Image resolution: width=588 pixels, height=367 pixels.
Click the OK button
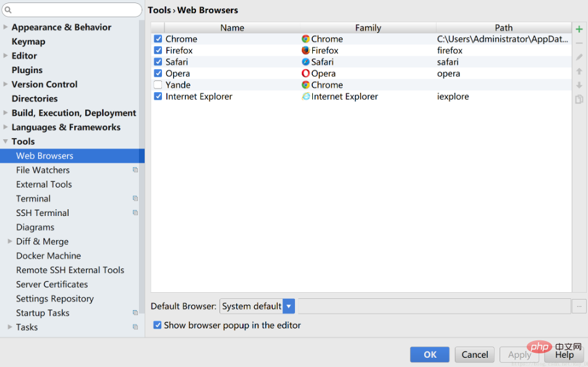[430, 355]
